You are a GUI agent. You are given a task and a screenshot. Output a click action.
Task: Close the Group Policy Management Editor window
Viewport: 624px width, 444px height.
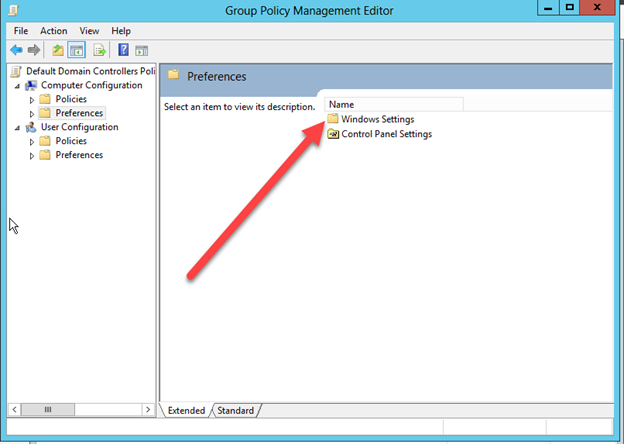[597, 8]
